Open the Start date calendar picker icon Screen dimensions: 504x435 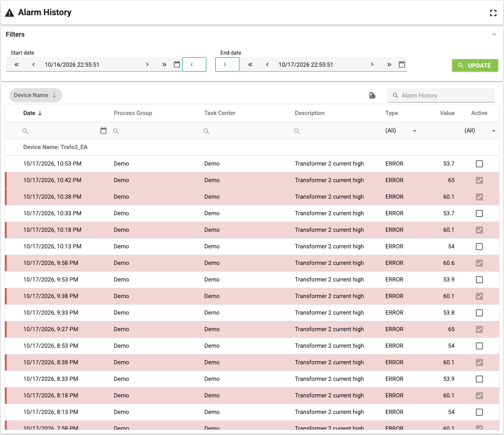(177, 64)
